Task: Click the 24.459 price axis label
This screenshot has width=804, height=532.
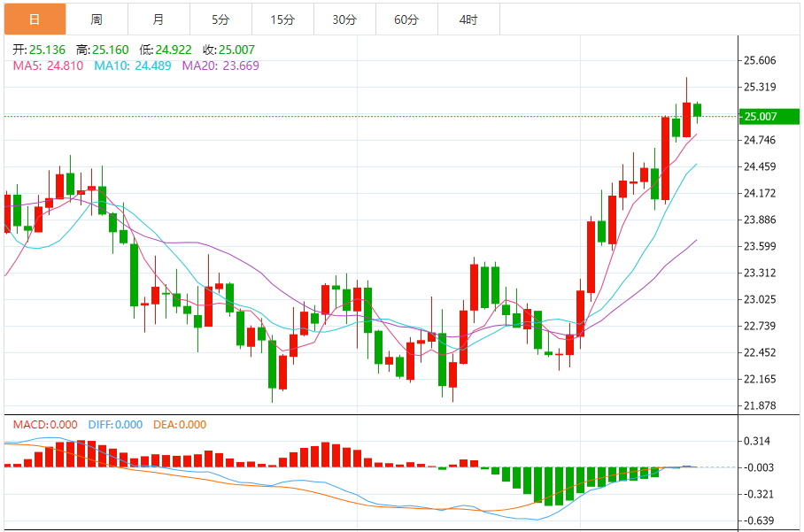Action: pyautogui.click(x=760, y=166)
